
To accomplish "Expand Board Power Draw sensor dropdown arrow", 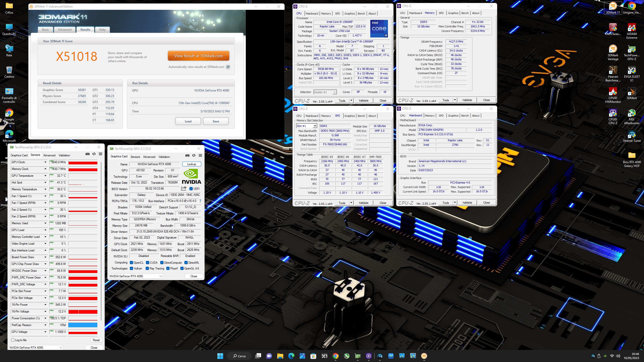I will click(45, 257).
